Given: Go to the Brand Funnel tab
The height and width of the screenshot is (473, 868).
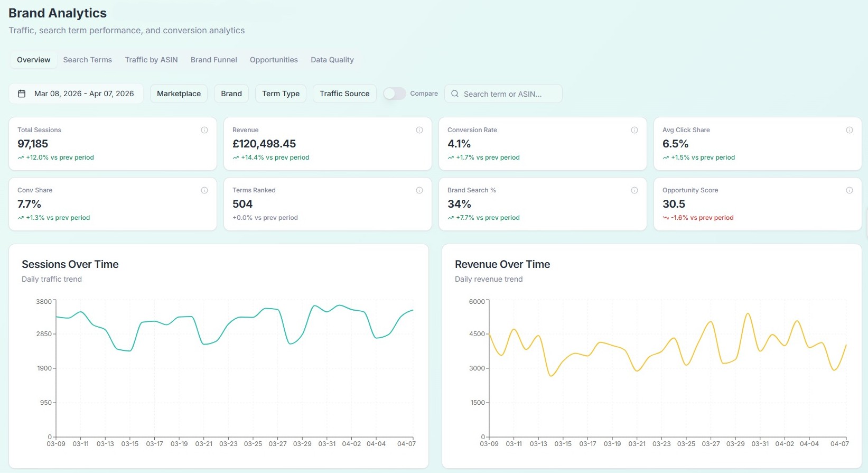Looking at the screenshot, I should 214,60.
